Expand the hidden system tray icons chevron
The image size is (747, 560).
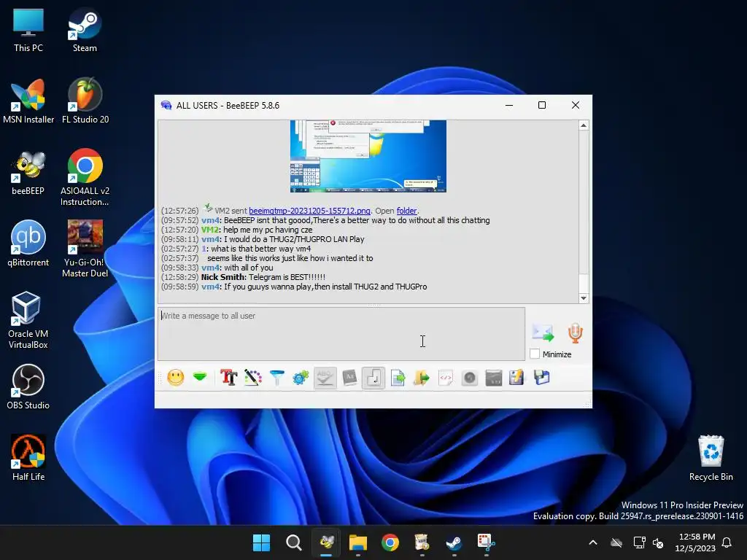pyautogui.click(x=593, y=542)
